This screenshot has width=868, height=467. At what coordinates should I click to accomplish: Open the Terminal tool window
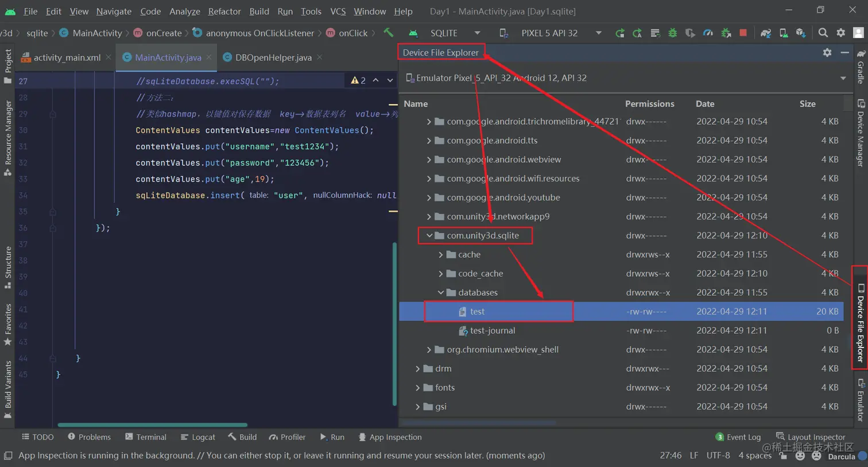pyautogui.click(x=145, y=437)
